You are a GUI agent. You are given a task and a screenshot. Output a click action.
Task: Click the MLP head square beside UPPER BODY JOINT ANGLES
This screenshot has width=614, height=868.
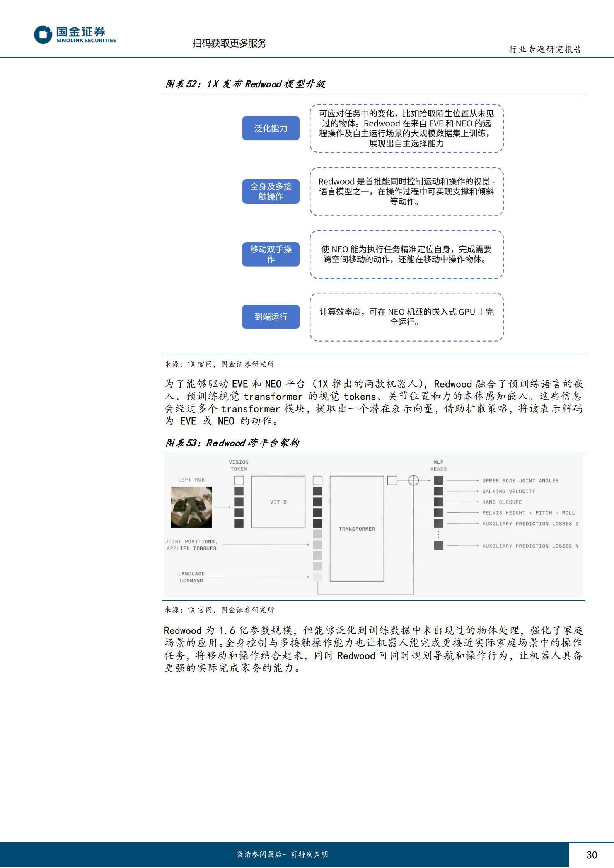coord(438,480)
